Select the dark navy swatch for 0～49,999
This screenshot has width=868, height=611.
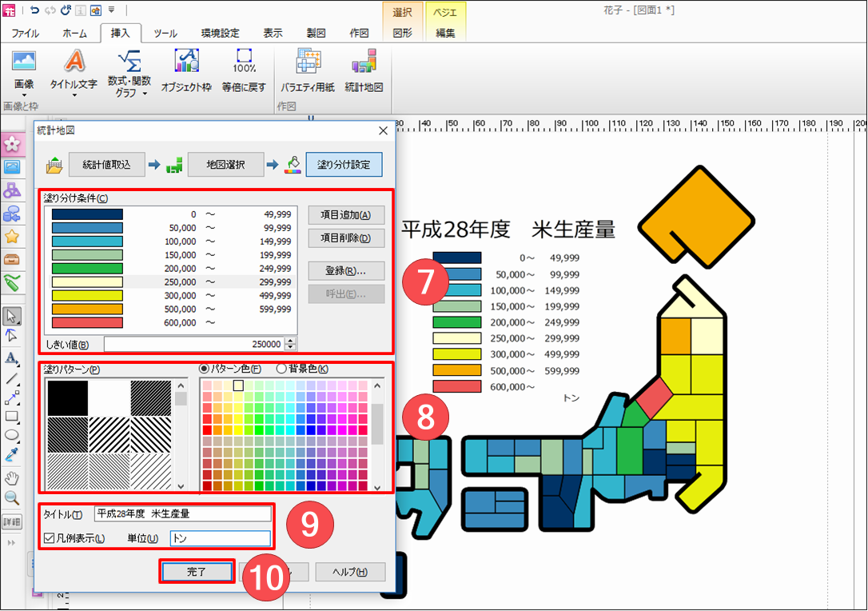pos(87,214)
